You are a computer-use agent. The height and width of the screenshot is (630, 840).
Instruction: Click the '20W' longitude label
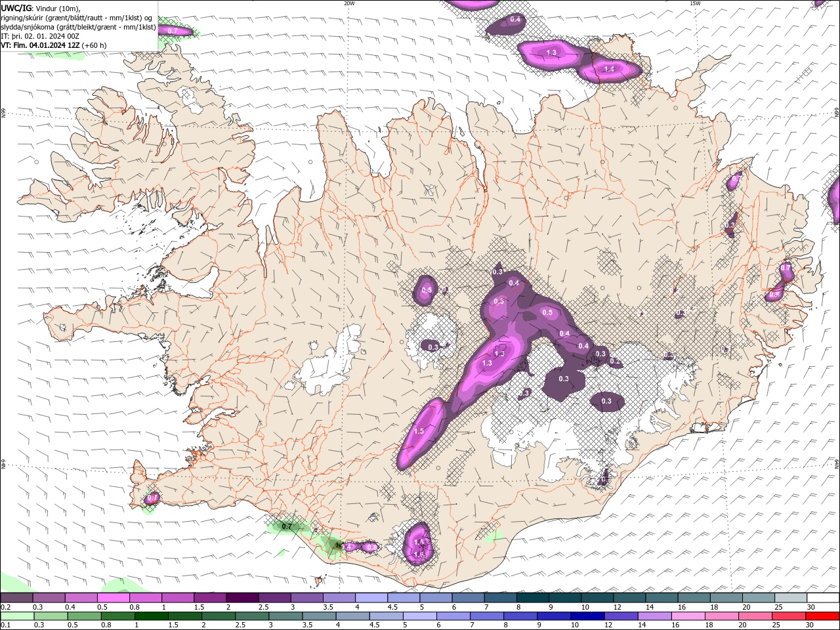click(349, 3)
